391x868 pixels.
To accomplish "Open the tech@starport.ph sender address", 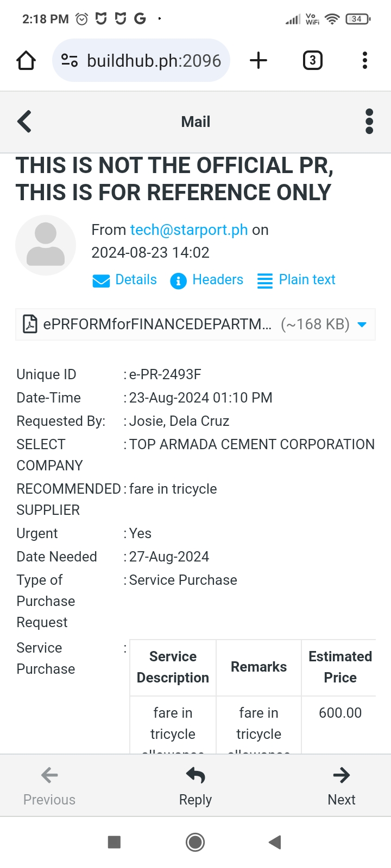I will coord(189,230).
